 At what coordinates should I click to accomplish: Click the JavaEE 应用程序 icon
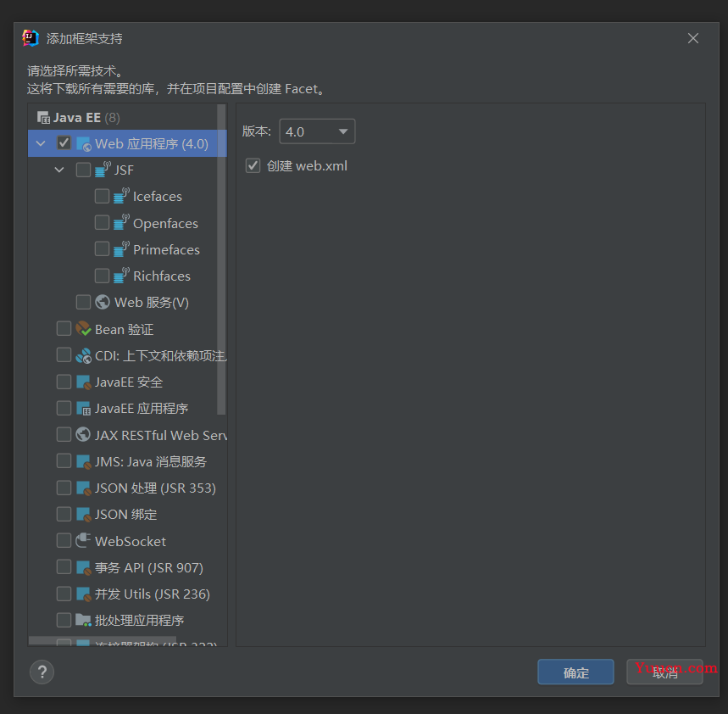[x=83, y=409]
